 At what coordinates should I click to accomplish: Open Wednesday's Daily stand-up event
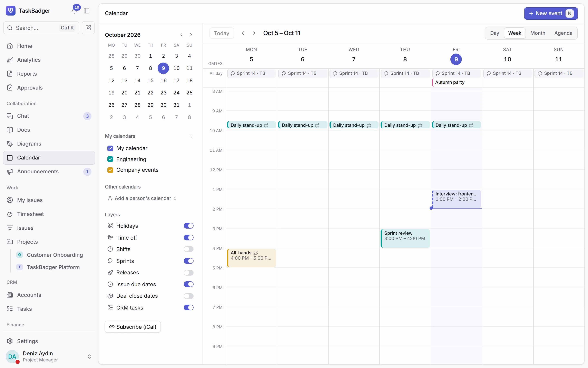click(x=354, y=125)
